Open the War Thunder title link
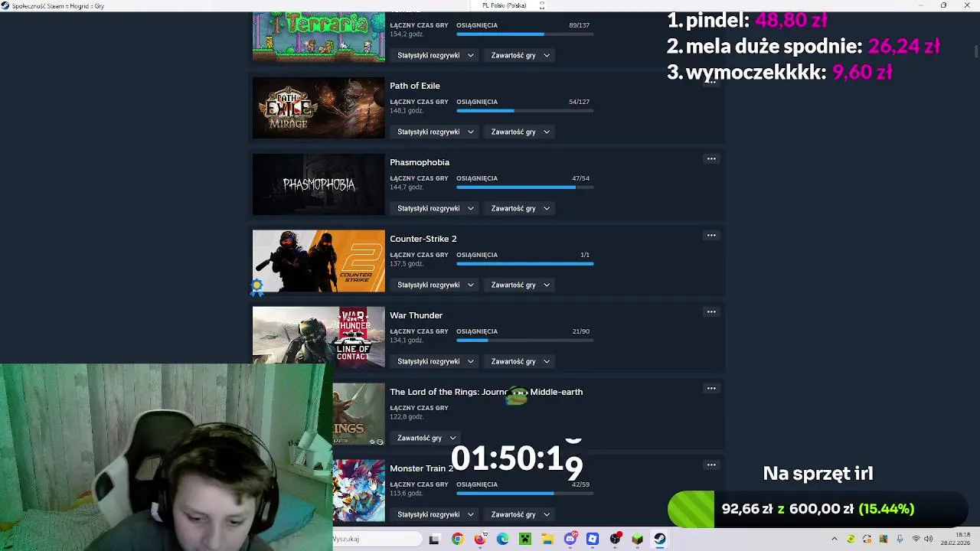 (416, 315)
